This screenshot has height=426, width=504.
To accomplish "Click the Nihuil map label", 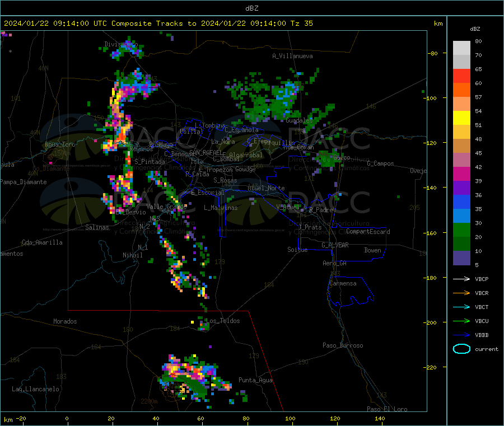I will 132,255.
